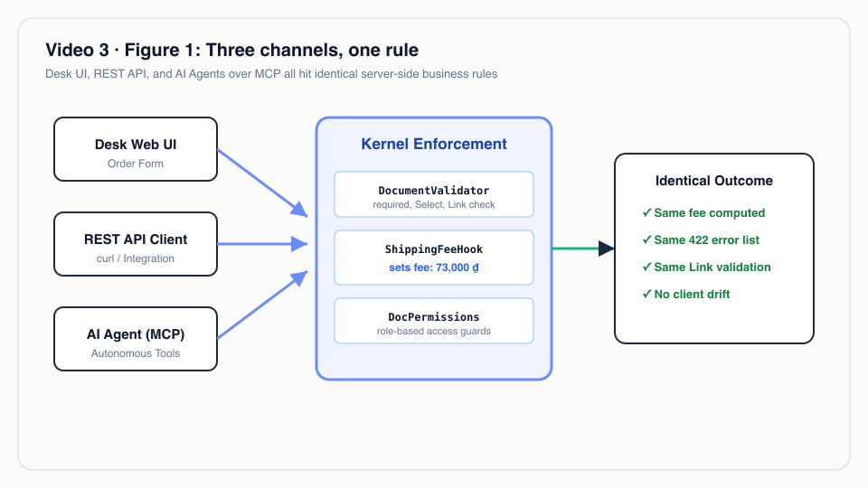Select the DocPermissions card
This screenshot has height=488, width=868.
click(434, 321)
